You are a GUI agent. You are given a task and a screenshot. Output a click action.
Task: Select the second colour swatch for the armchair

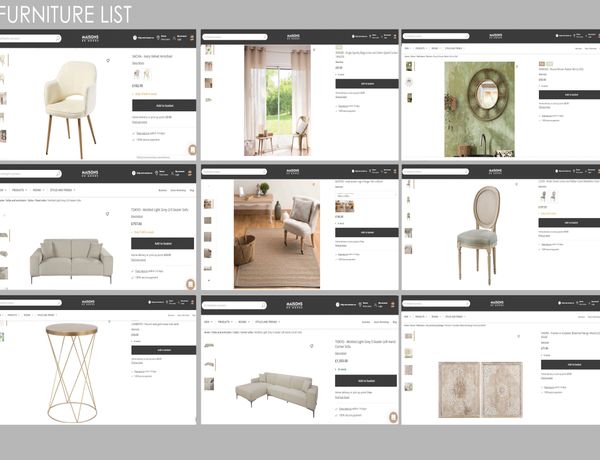(146, 73)
